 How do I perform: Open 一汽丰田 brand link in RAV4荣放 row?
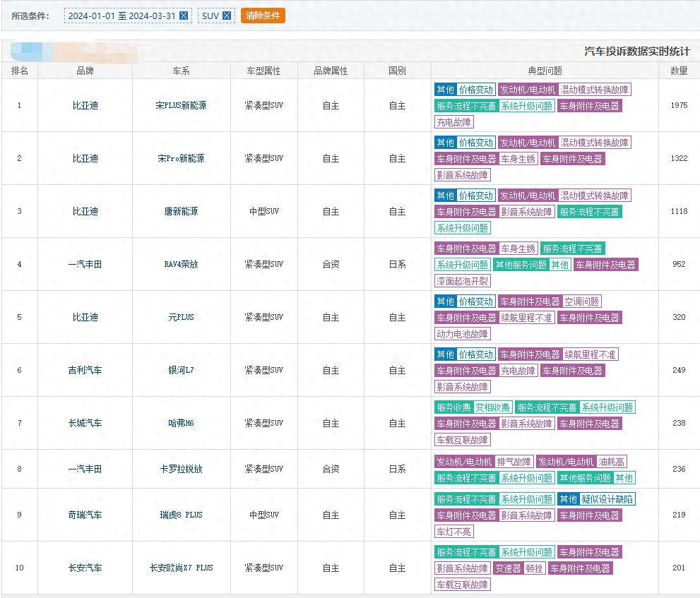click(85, 264)
